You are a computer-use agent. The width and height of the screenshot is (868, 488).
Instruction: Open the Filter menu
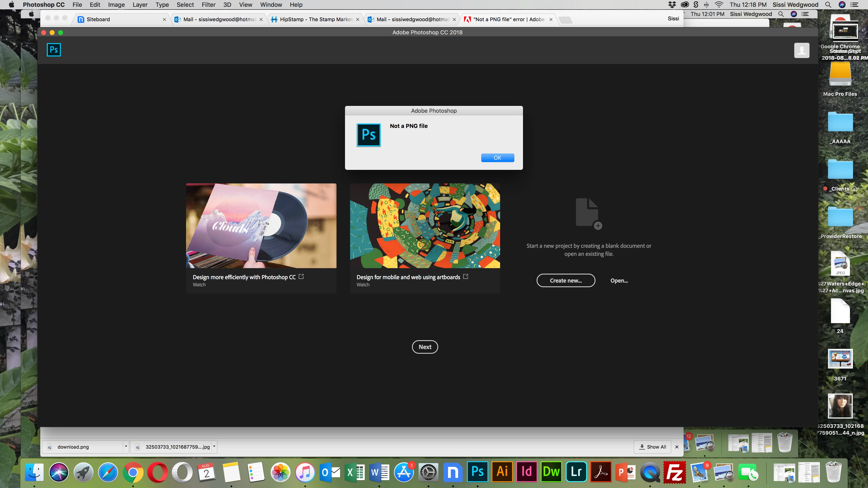[208, 5]
